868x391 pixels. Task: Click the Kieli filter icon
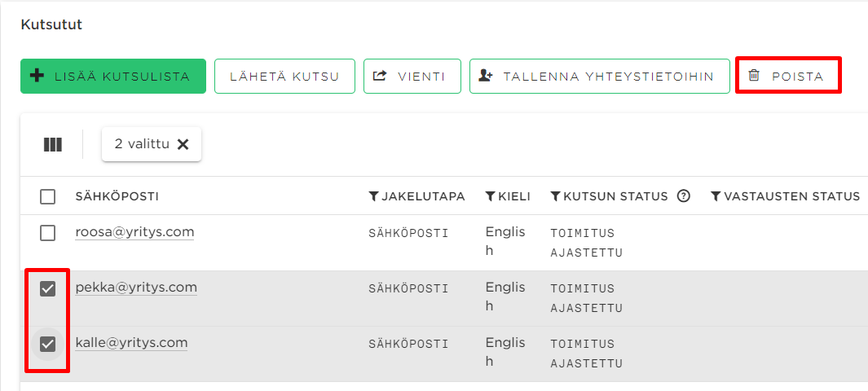coord(491,196)
